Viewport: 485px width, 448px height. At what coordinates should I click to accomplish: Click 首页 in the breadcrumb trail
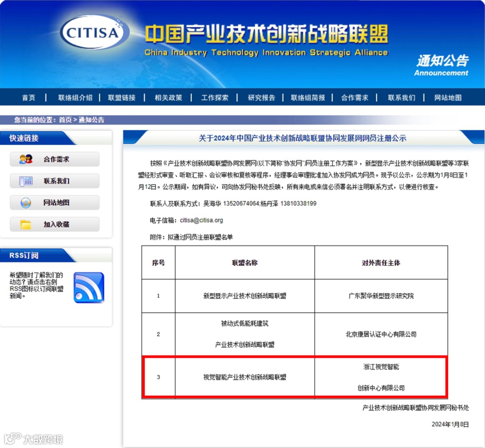65,120
